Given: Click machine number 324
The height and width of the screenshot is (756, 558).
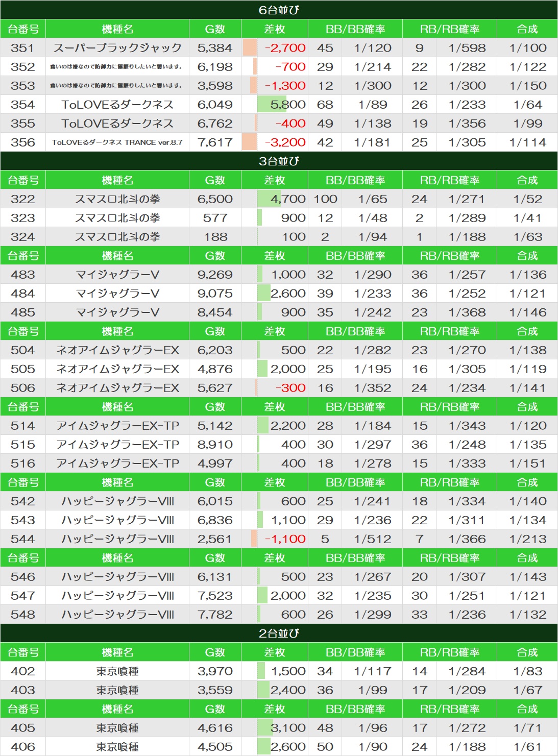Looking at the screenshot, I should pyautogui.click(x=23, y=236).
